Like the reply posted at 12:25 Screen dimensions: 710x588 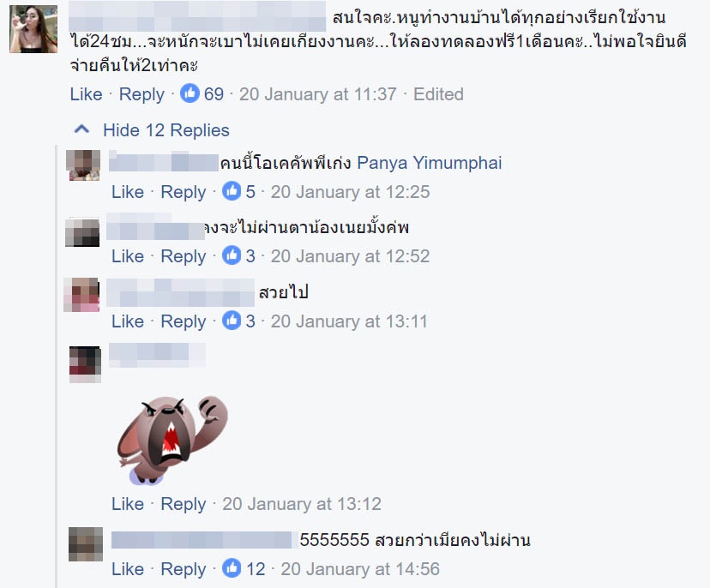pyautogui.click(x=128, y=192)
